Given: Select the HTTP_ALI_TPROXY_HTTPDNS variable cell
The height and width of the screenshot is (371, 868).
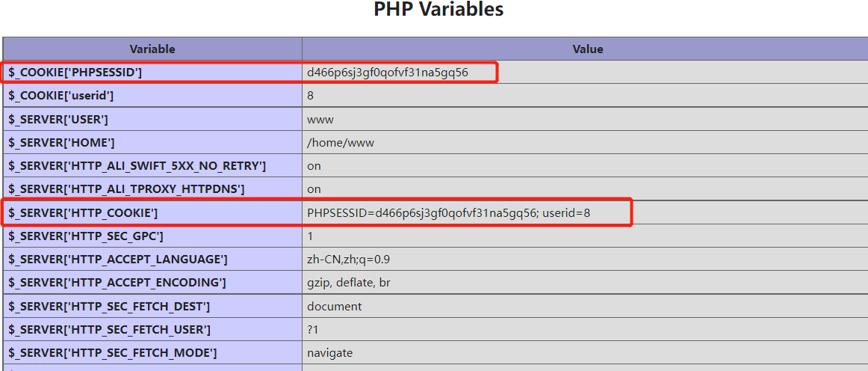Looking at the screenshot, I should 152,189.
